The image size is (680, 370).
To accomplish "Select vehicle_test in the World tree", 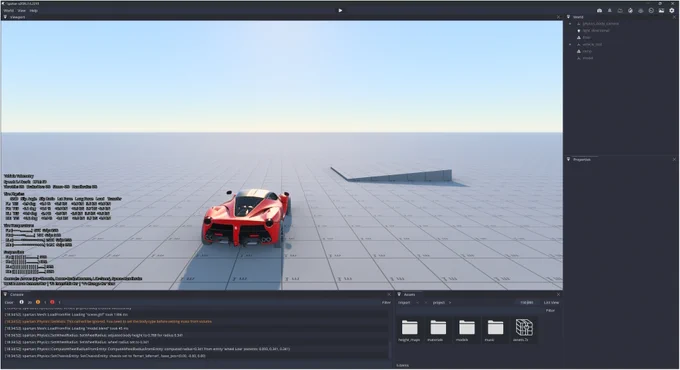I will (x=592, y=45).
